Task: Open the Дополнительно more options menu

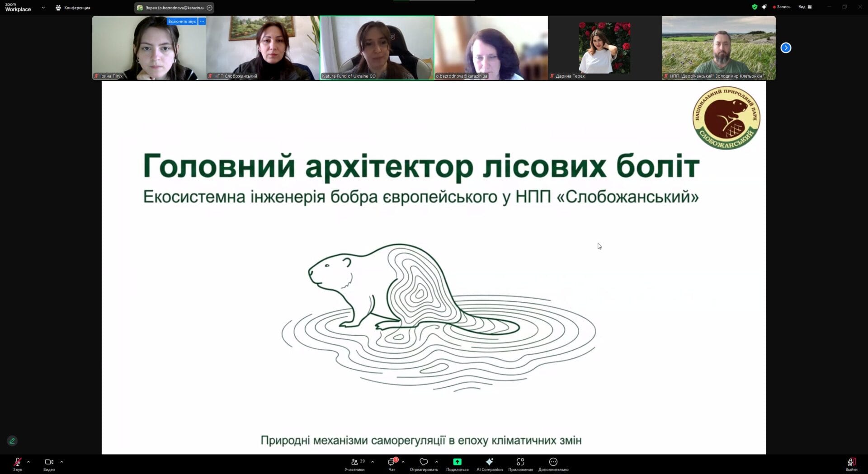Action: coord(553,464)
